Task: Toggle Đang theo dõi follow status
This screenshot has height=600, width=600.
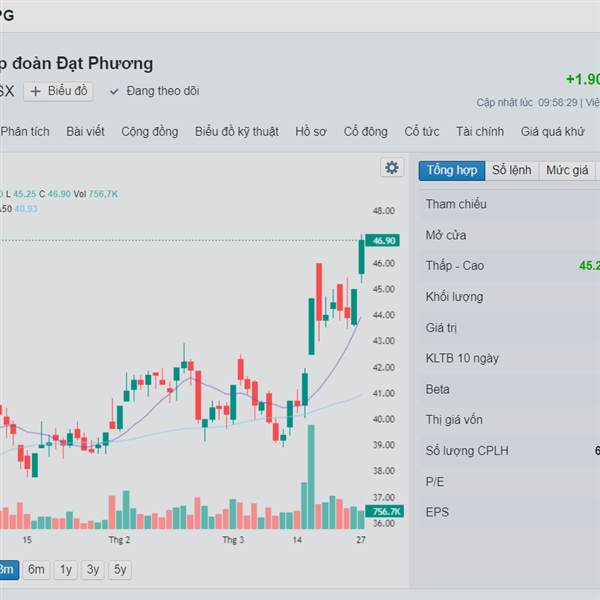Action: (154, 91)
